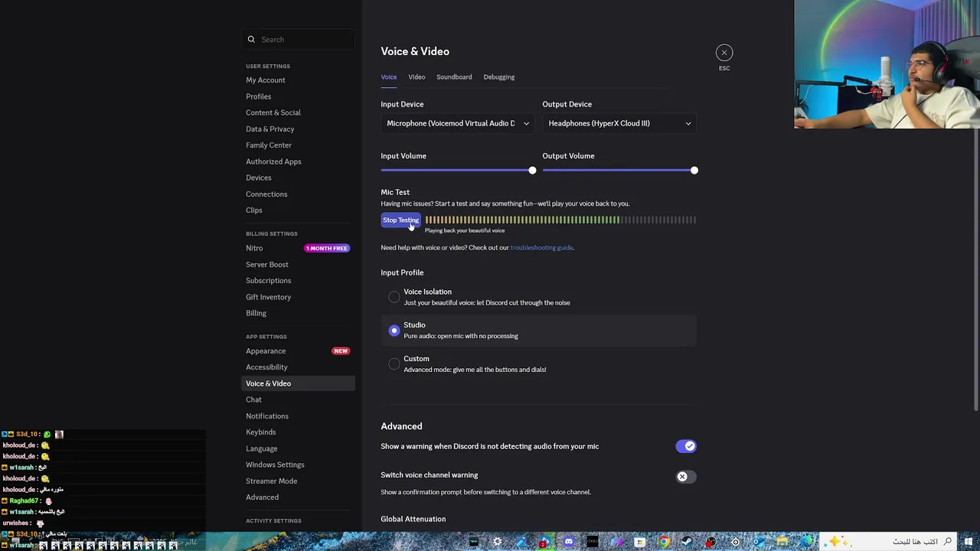The width and height of the screenshot is (980, 551).
Task: Open Google Chrome from the taskbar
Action: [664, 542]
